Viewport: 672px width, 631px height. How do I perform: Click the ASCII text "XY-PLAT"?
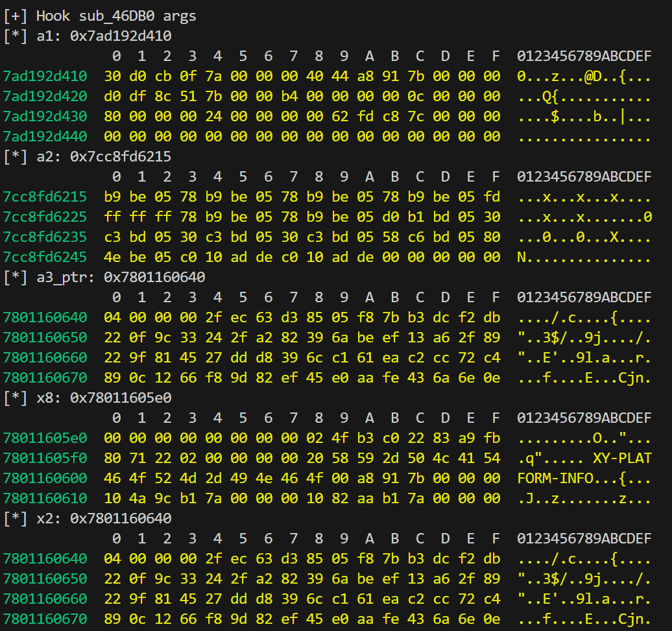621,458
